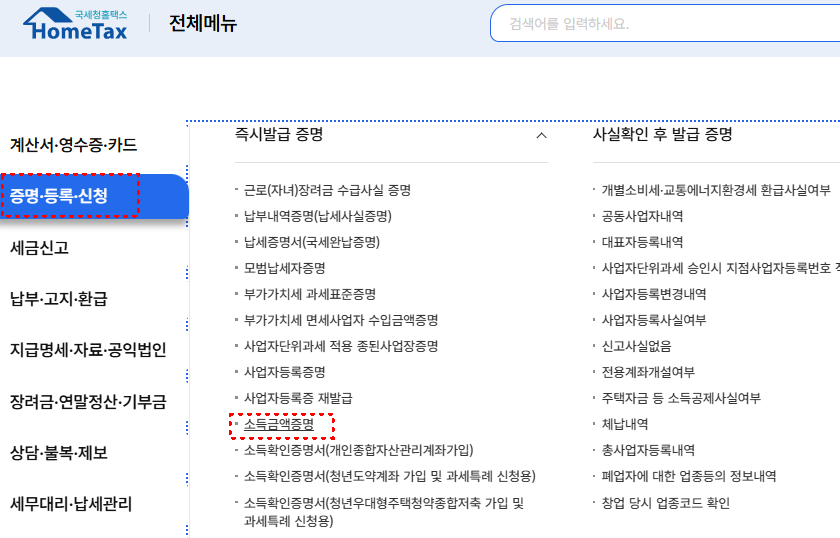840x538 pixels.
Task: Open 소득확인증명서(개인종합자산관리계좌가입) link
Action: tap(358, 450)
